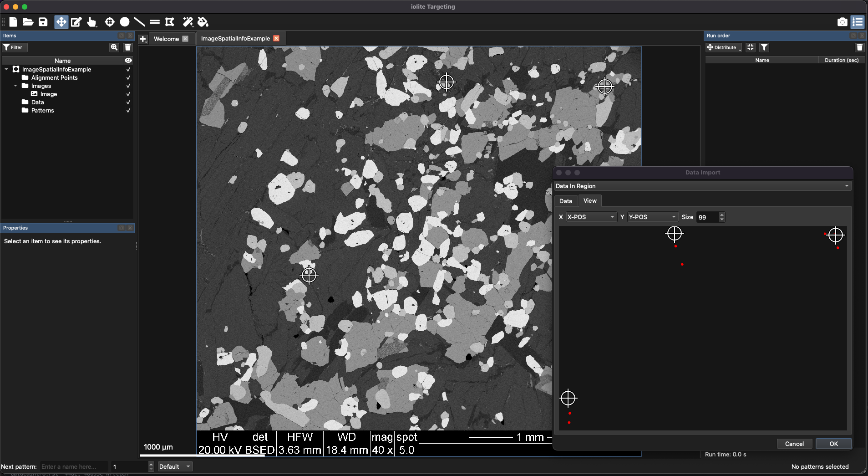
Task: Click the Run order filter funnel icon
Action: pyautogui.click(x=764, y=47)
